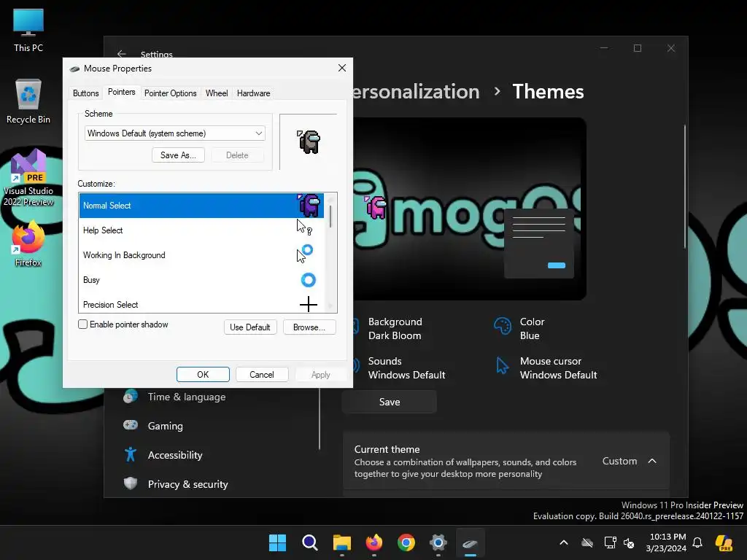Open taskbar Search magnifier
This screenshot has height=560, width=747.
tap(309, 542)
